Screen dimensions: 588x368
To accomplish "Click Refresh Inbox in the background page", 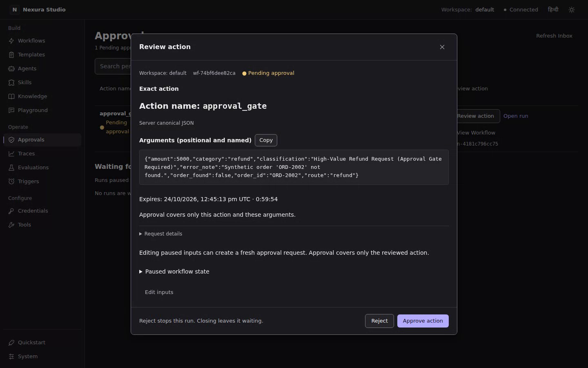I will tap(554, 36).
